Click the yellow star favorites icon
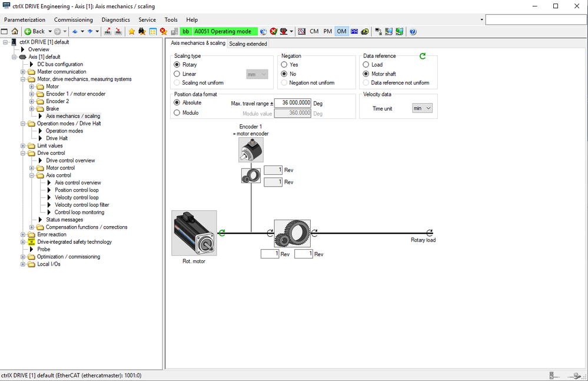Viewport: 588px width, 381px height. (x=132, y=31)
